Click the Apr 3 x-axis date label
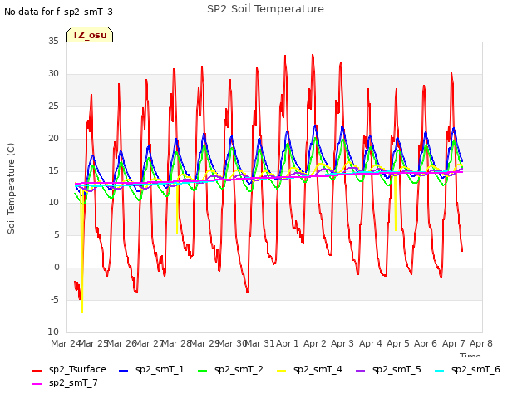The image size is (532, 399). [x=342, y=343]
